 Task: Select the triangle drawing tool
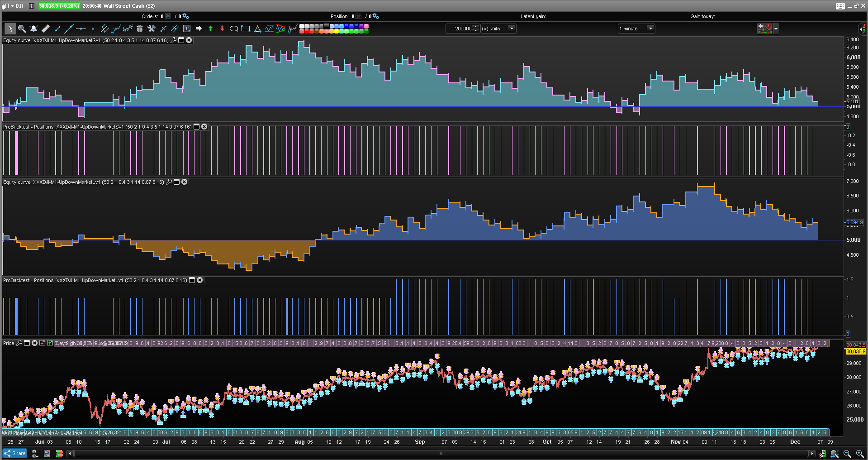[257, 29]
